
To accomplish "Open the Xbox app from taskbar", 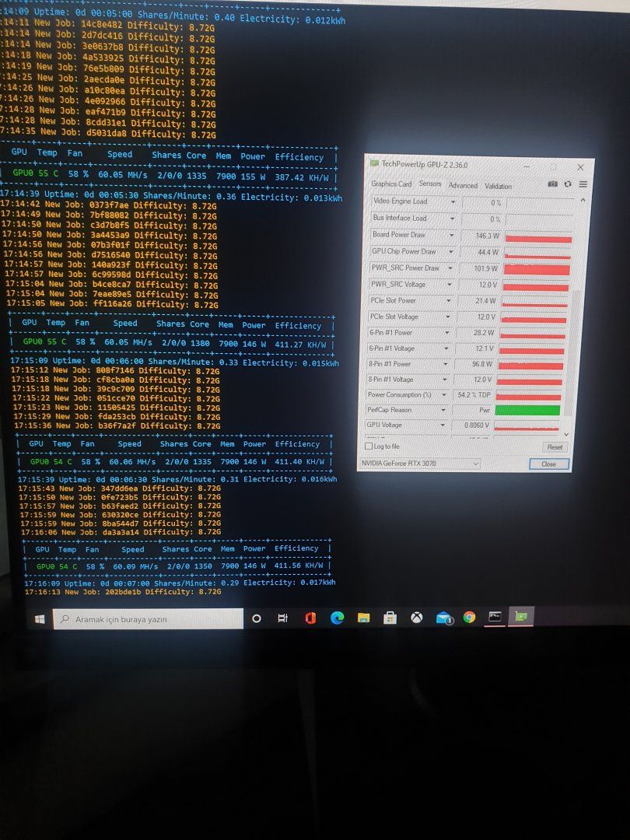I will pos(416,618).
